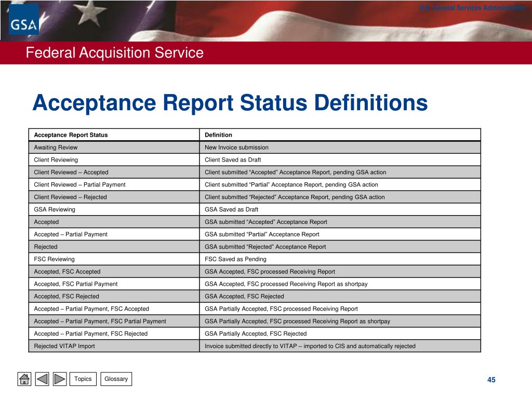Click the GSA logo
This screenshot has width=532, height=399.
tap(24, 20)
